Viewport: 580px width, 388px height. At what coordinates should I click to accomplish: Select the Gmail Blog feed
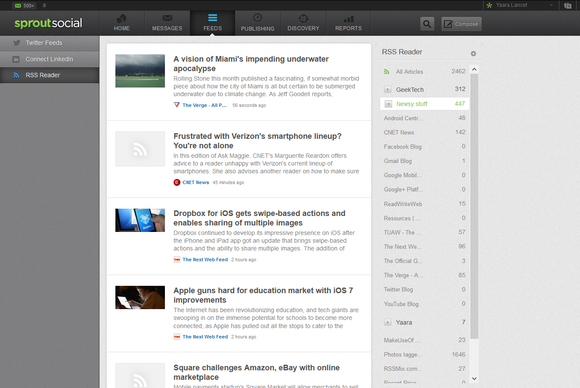(x=425, y=161)
